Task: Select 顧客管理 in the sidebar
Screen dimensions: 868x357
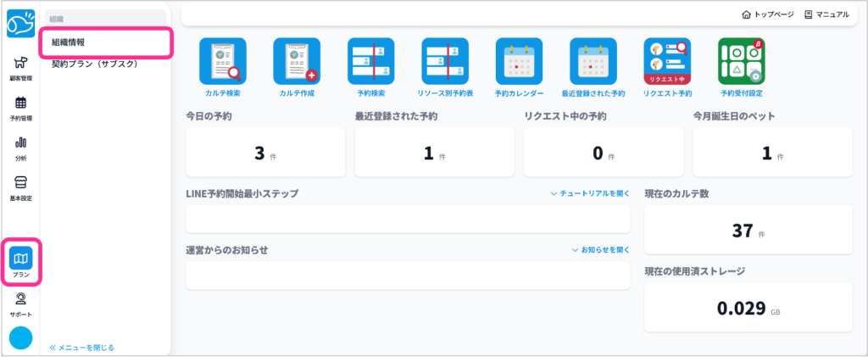Action: point(21,68)
